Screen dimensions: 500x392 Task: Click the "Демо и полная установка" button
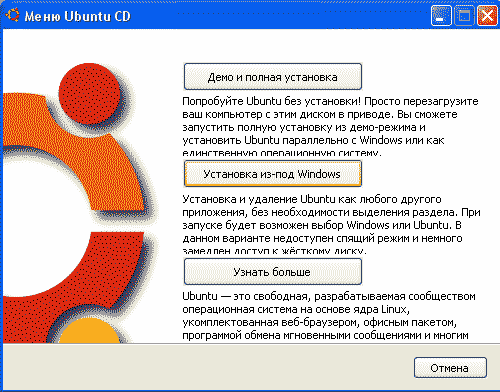(x=273, y=77)
